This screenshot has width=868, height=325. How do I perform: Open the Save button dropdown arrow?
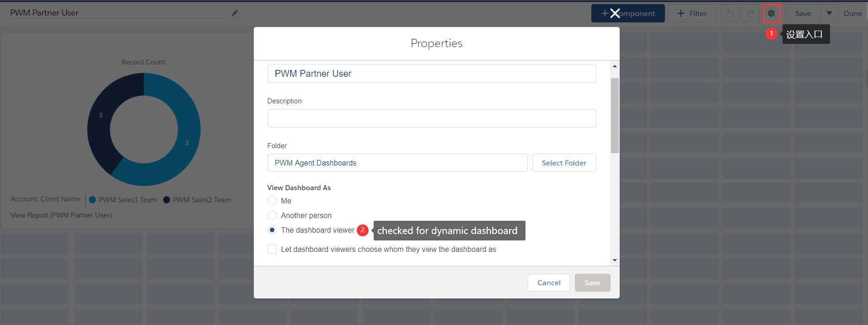(830, 13)
